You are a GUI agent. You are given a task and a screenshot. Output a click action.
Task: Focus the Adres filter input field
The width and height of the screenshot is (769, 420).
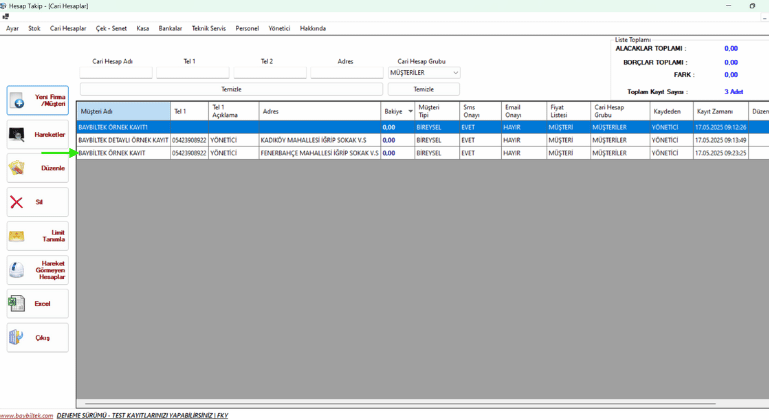tap(346, 73)
